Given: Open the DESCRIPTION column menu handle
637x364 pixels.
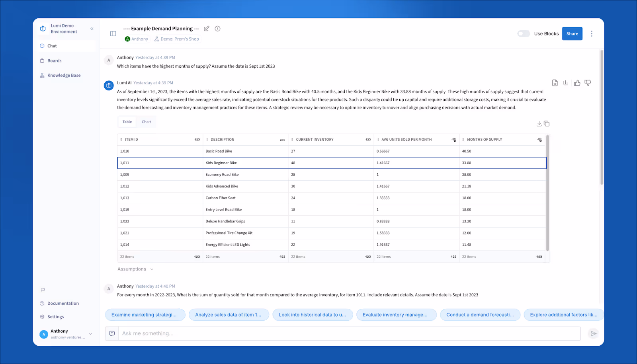Looking at the screenshot, I should (207, 140).
